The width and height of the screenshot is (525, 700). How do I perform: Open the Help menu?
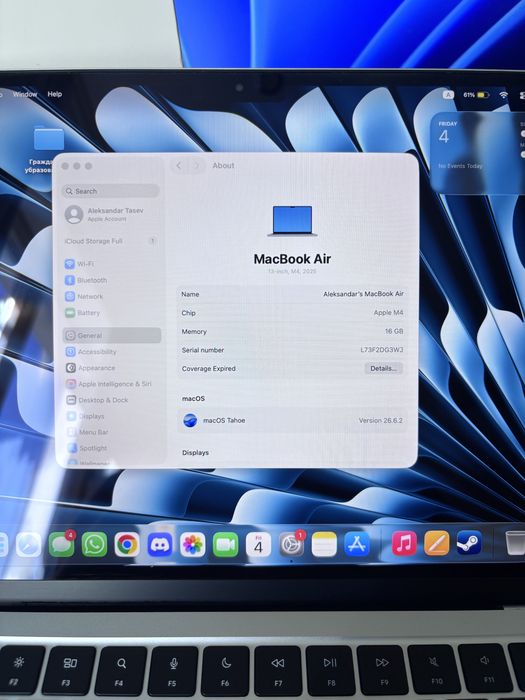[54, 94]
